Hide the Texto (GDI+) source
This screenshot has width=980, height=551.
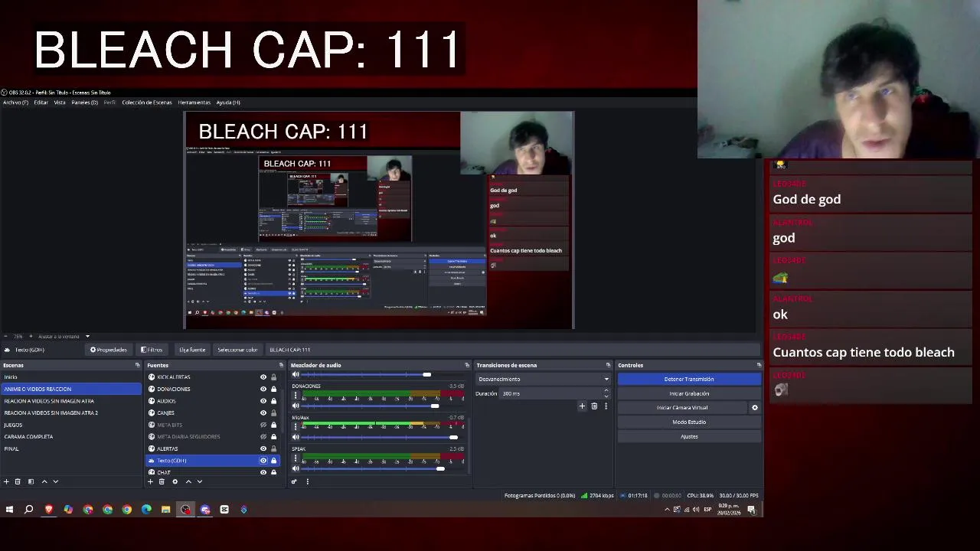pyautogui.click(x=263, y=461)
